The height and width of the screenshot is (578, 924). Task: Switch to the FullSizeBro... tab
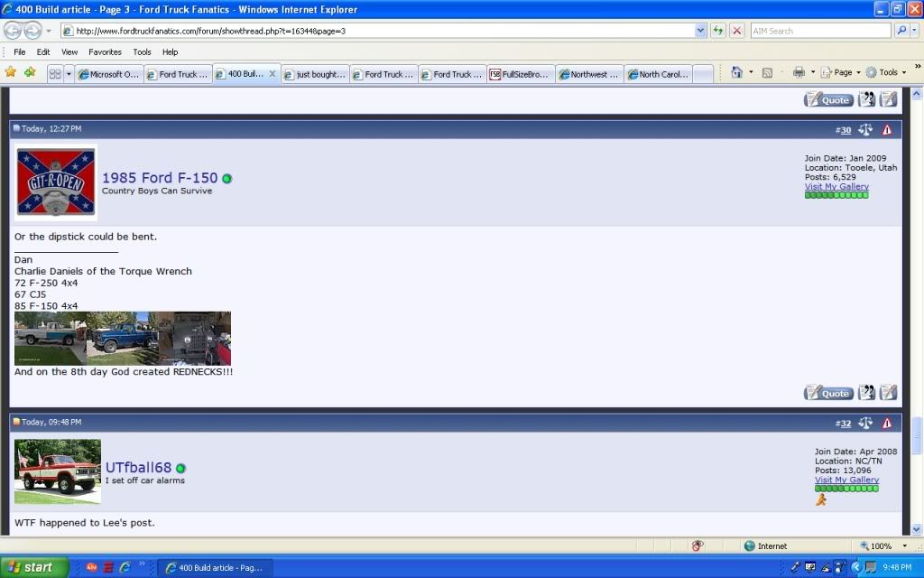point(521,74)
